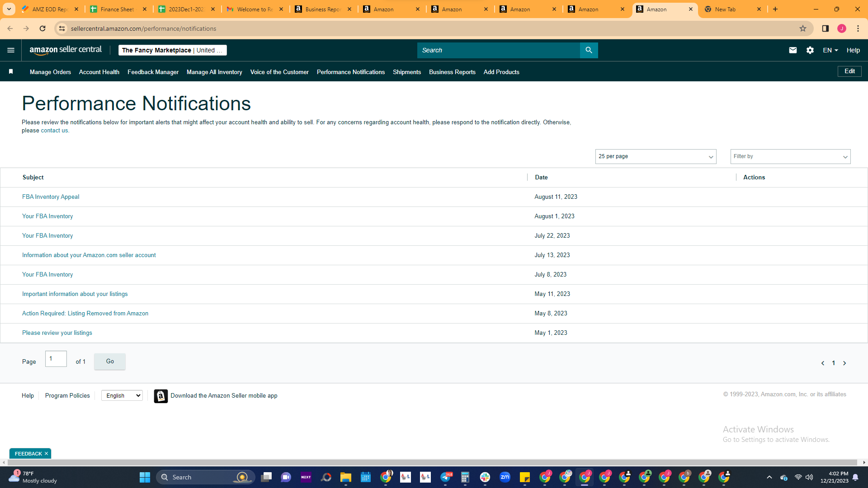Click the horizontal page scrollbar
This screenshot has width=868, height=488.
[432, 463]
